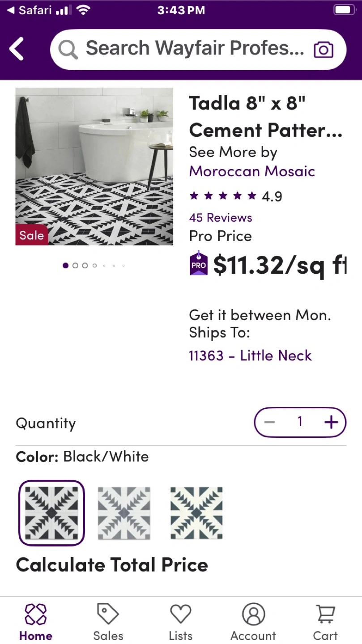The width and height of the screenshot is (362, 644).
Task: Open the Account profile tab
Action: [253, 622]
